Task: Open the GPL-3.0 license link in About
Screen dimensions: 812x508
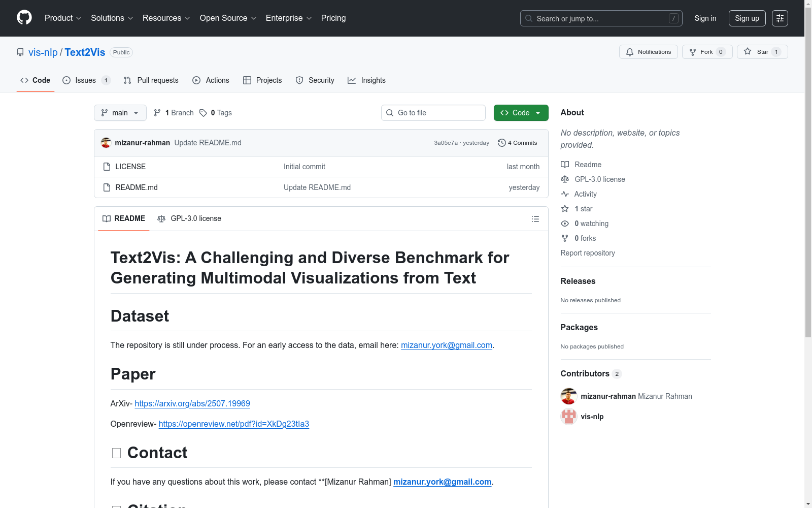Action: (x=593, y=179)
